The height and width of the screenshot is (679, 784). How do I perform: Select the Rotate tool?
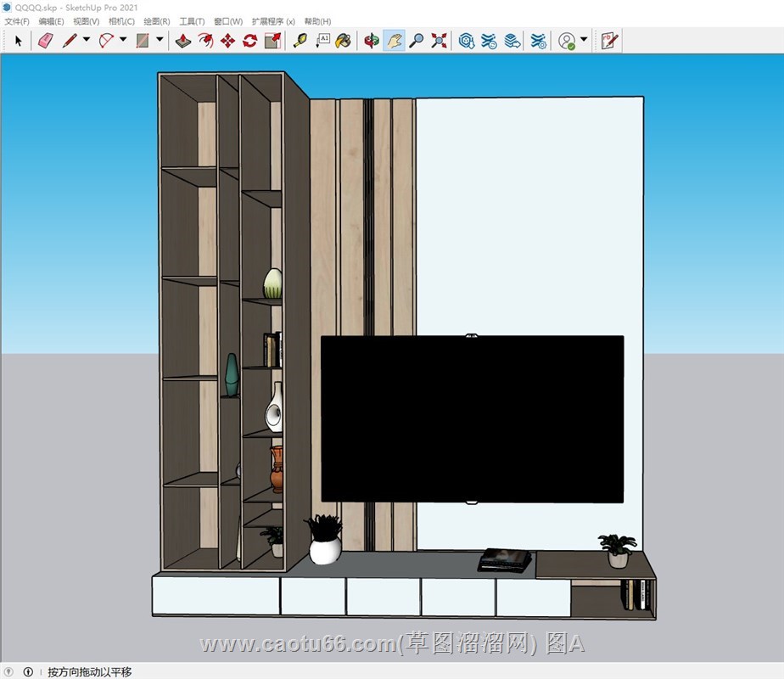click(249, 40)
